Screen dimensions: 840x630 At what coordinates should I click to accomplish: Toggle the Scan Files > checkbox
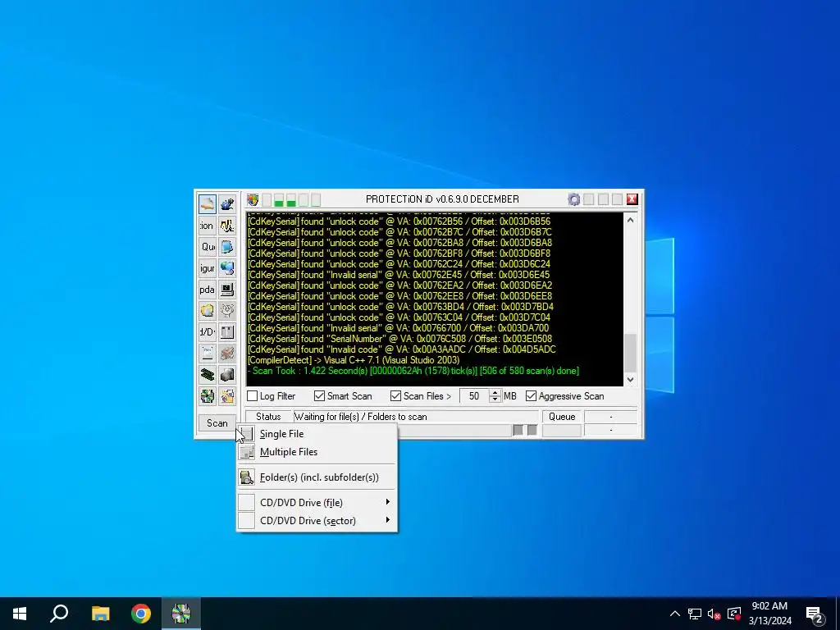[396, 396]
